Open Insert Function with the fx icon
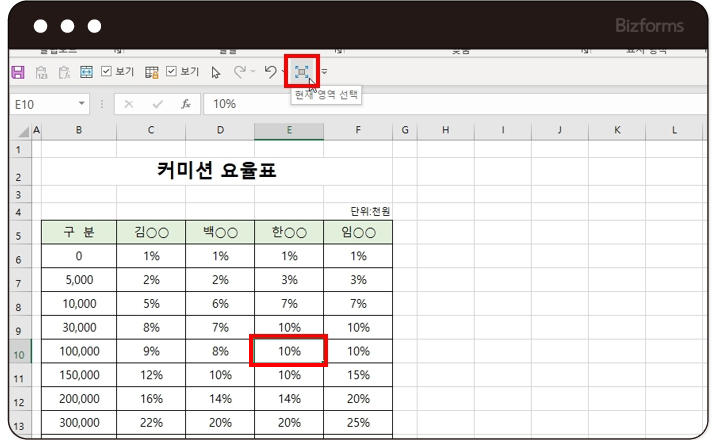This screenshot has width=715, height=440. click(x=186, y=104)
